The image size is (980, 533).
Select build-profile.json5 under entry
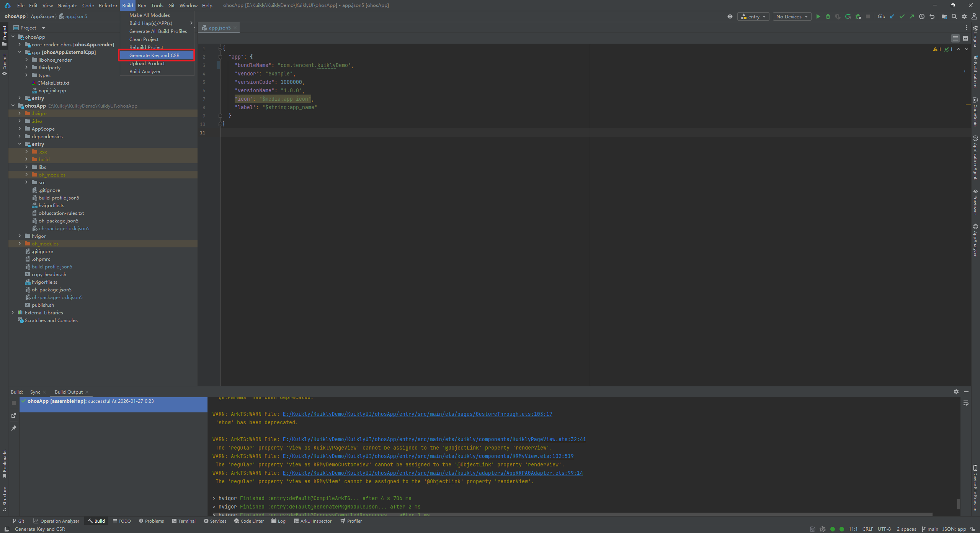[59, 198]
